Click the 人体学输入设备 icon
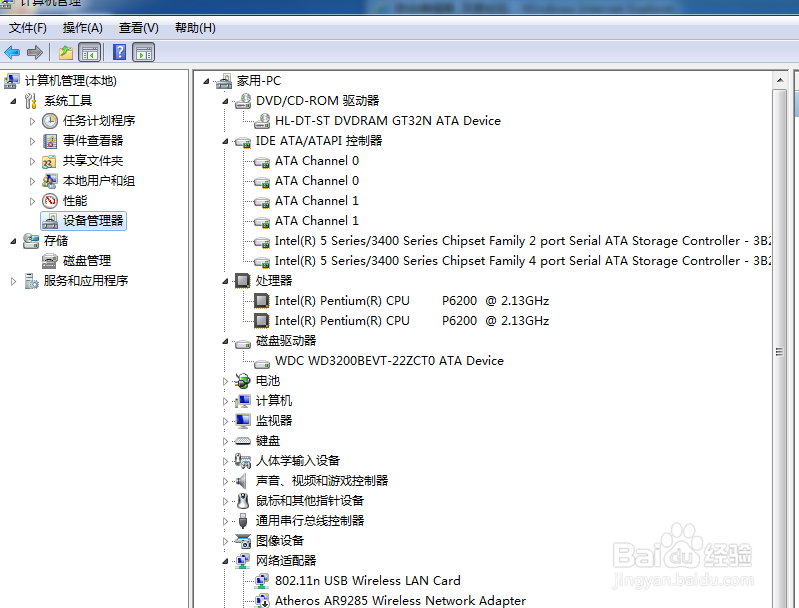The image size is (799, 608). click(x=243, y=461)
